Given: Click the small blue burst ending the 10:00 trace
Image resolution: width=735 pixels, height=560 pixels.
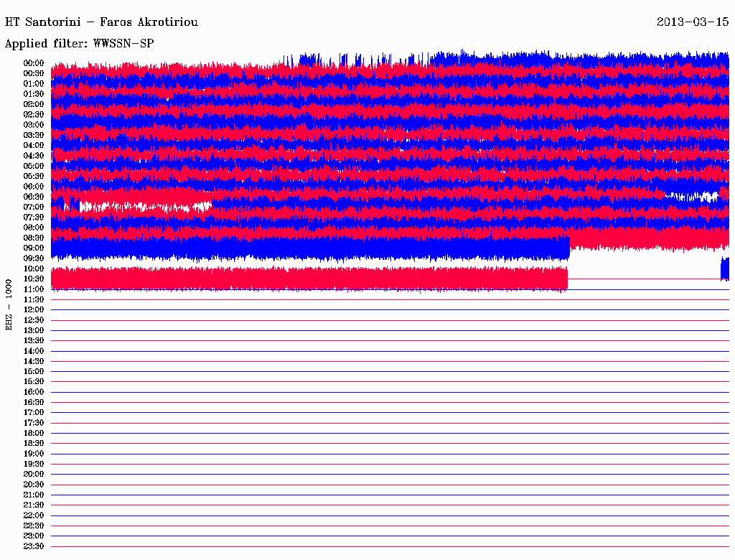Looking at the screenshot, I should click(724, 269).
